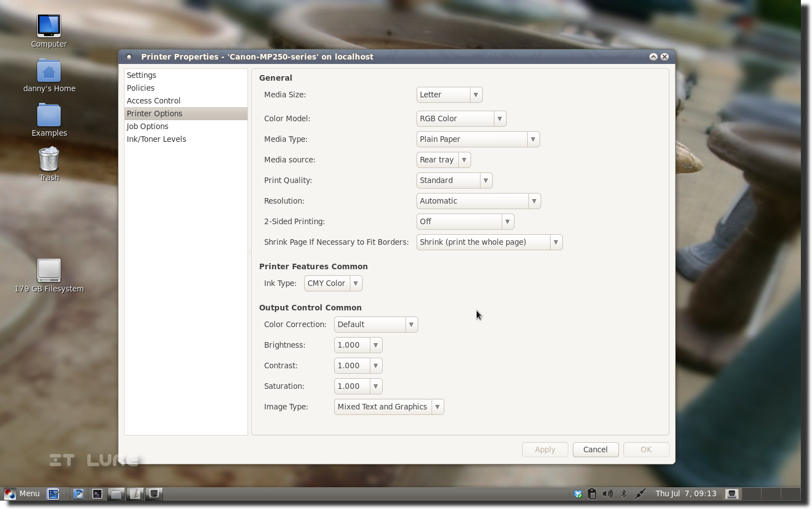Click the volume icon in the system tray
This screenshot has width=812, height=509.
point(608,493)
